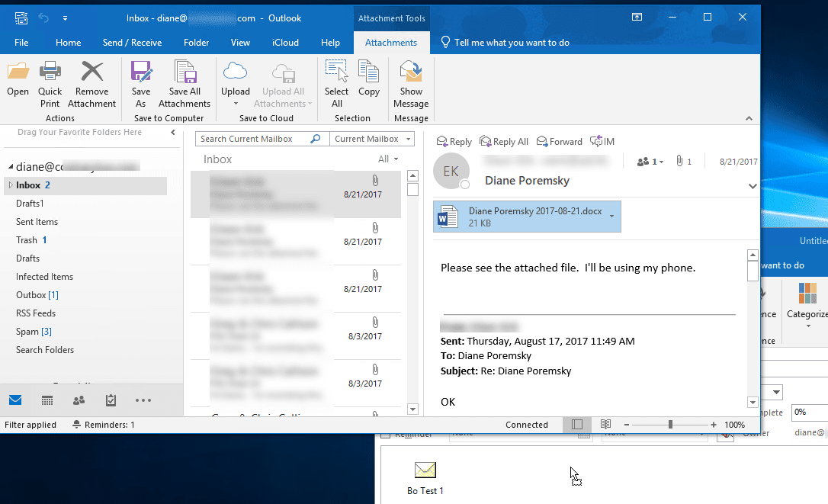Select Search Folders
828x504 pixels.
pos(45,350)
